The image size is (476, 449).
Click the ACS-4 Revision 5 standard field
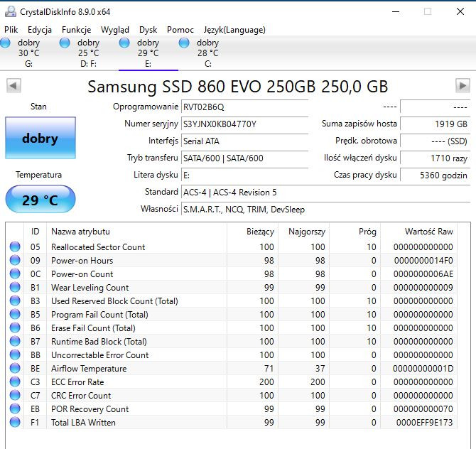click(x=325, y=193)
